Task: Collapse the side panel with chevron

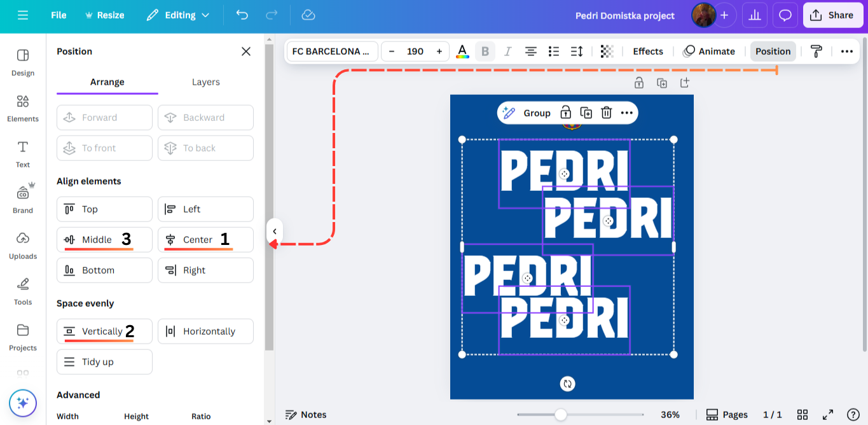Action: point(274,232)
